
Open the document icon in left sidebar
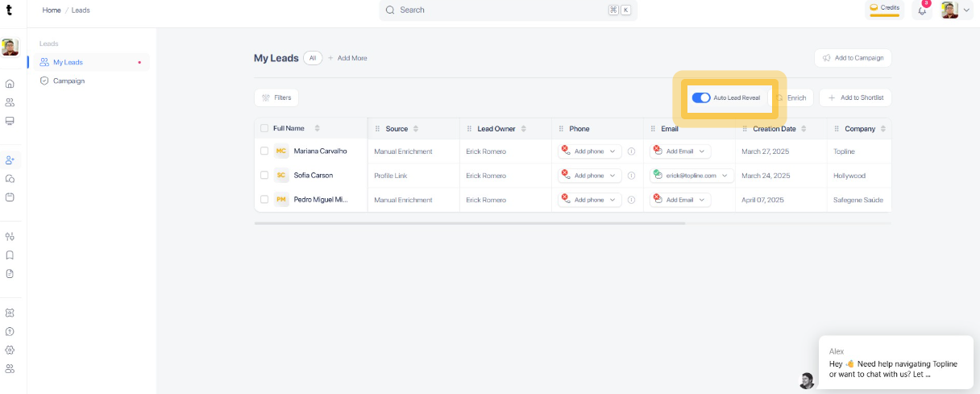point(10,273)
